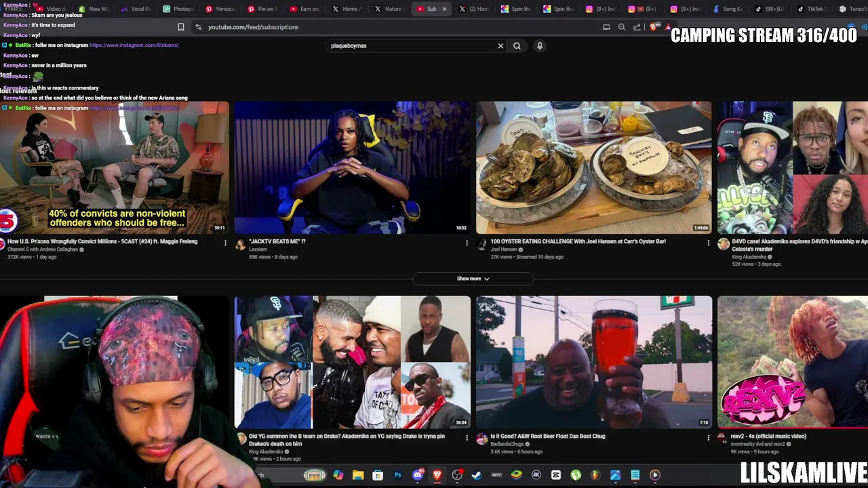Viewport: 868px width, 488px height.
Task: Start voice search with the microphone icon
Action: click(540, 46)
